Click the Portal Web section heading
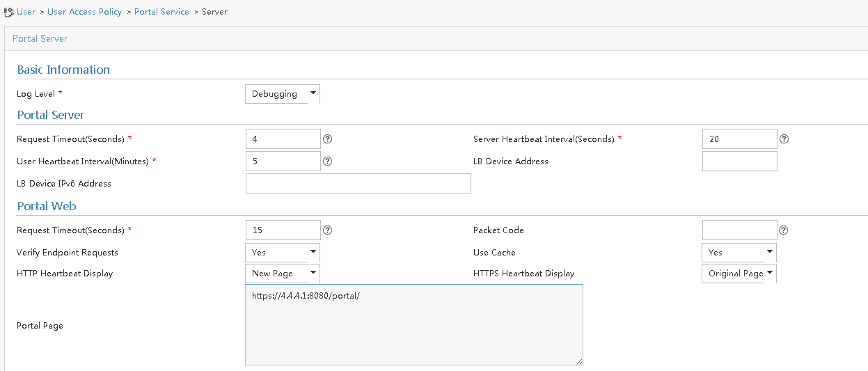Viewport: 868px width, 371px height. (x=47, y=207)
